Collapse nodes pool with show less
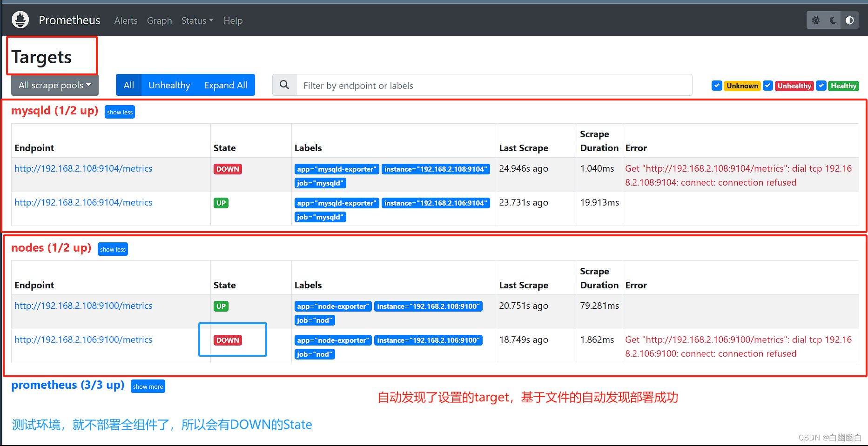This screenshot has width=868, height=446. (113, 249)
